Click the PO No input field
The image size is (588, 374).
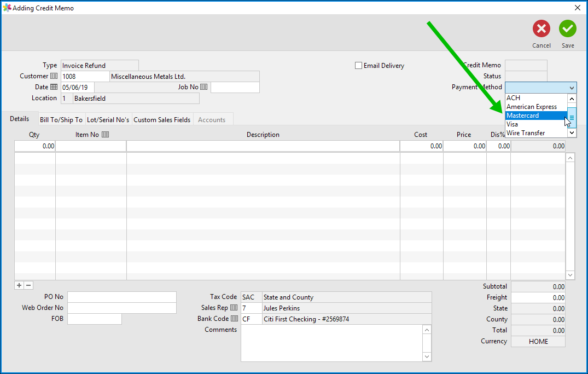122,297
